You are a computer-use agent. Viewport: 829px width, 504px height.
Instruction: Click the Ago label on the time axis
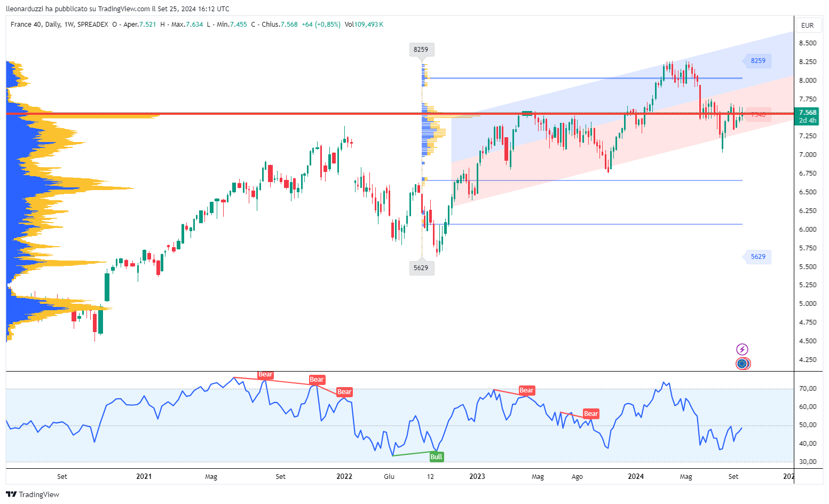coord(577,476)
